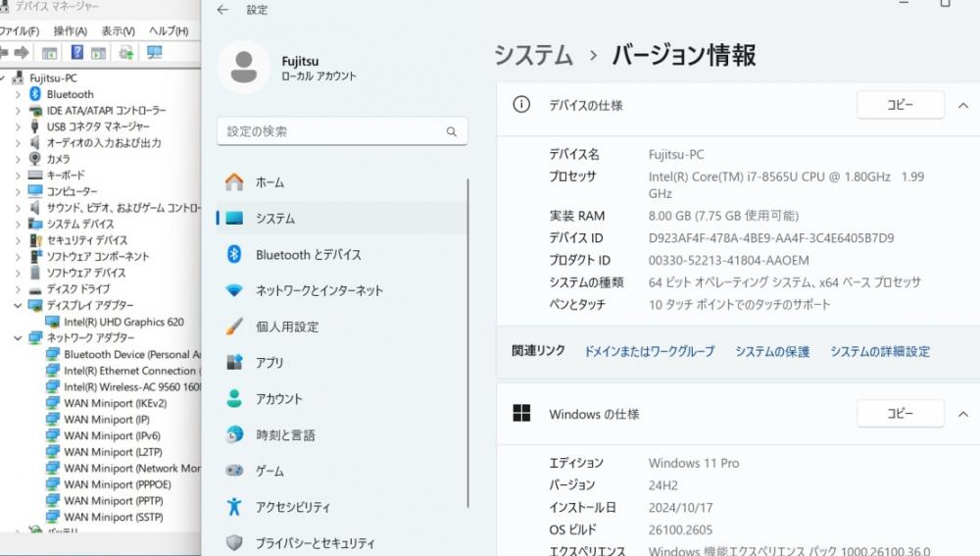Open アクセシビリティ settings page
Image resolution: width=980 pixels, height=556 pixels.
(x=342, y=507)
